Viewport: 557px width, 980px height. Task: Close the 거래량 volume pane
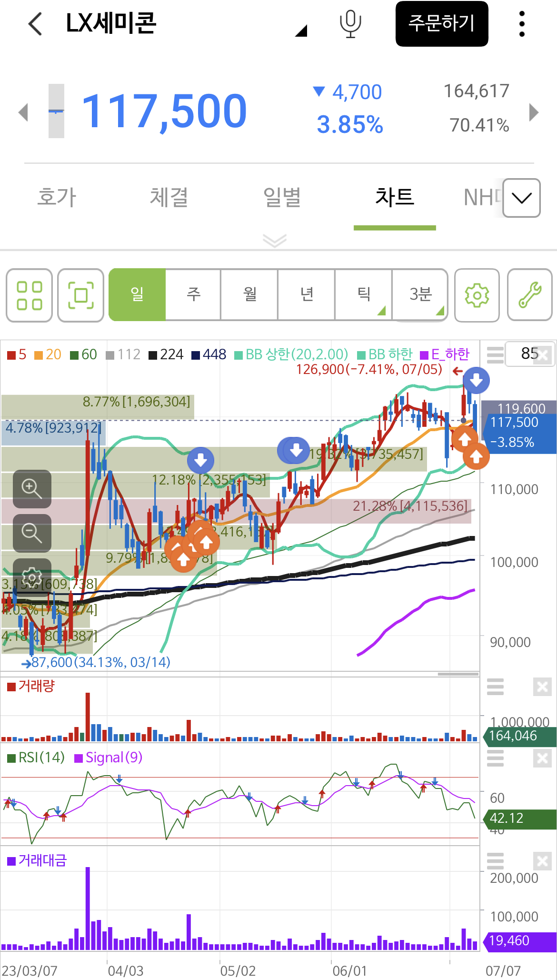pos(542,687)
